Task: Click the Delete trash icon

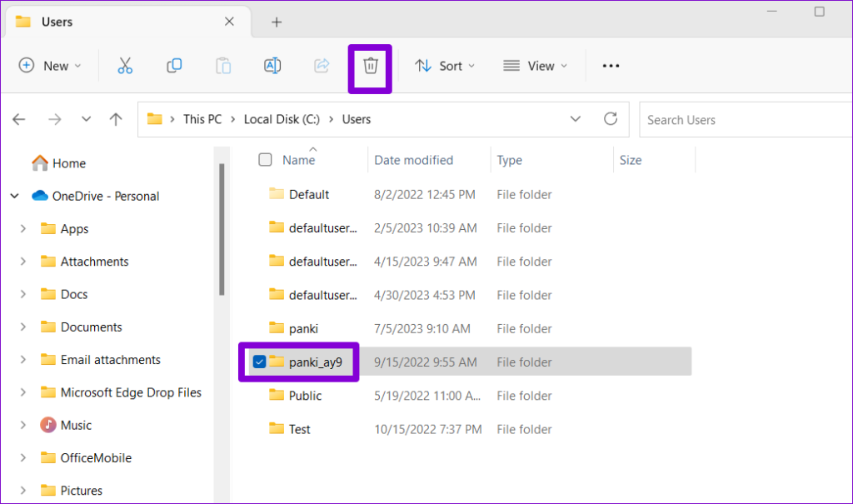Action: (x=370, y=65)
